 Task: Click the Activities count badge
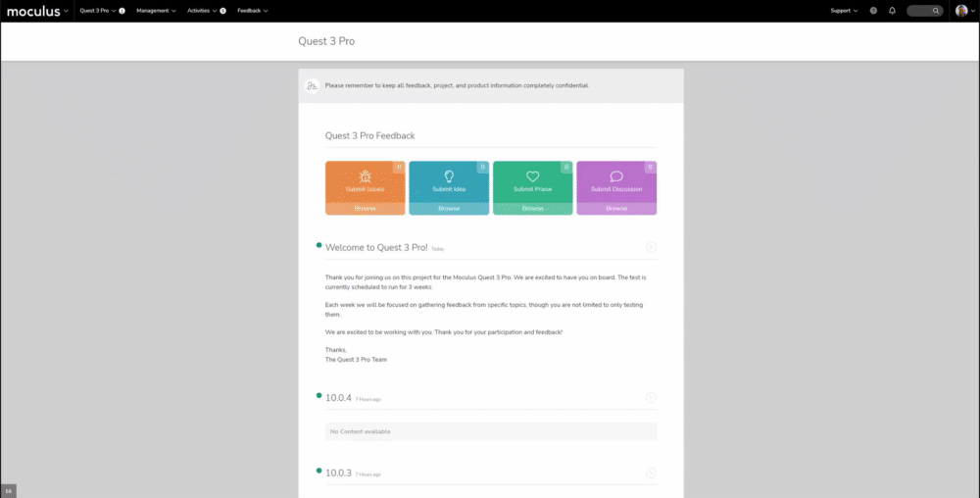(x=222, y=11)
